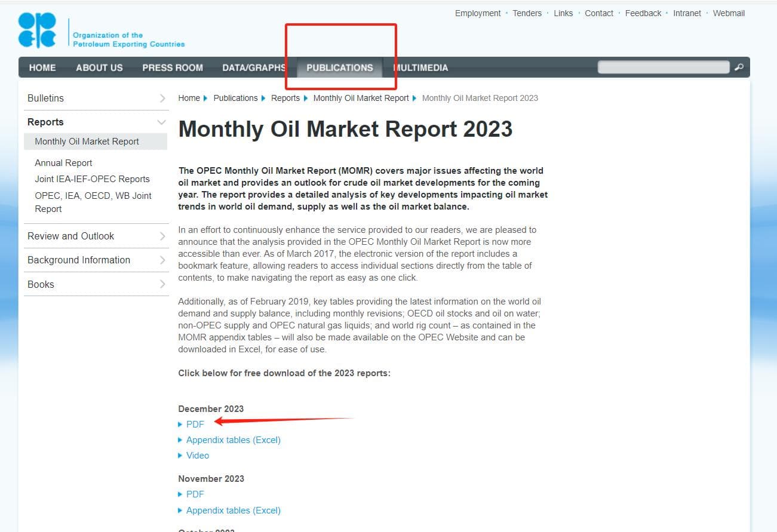This screenshot has height=532, width=777.
Task: Expand the Review and Outlook chevron
Action: pyautogui.click(x=162, y=236)
